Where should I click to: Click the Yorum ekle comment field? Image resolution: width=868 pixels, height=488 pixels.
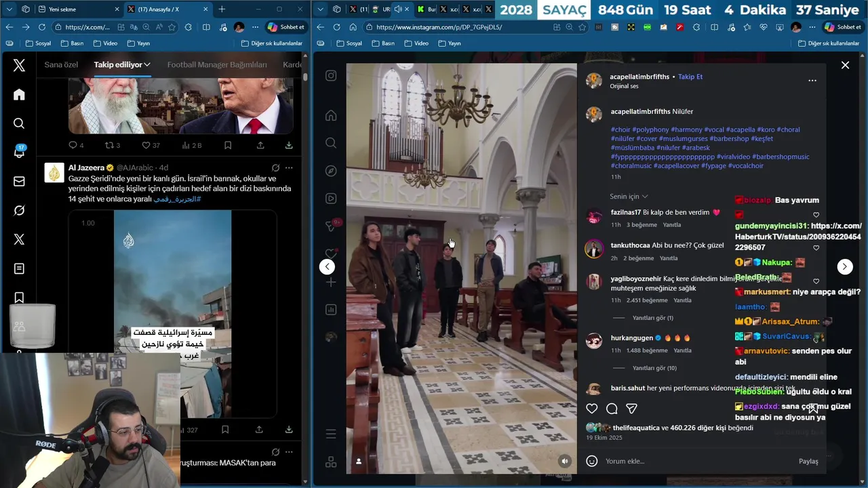[698, 461]
